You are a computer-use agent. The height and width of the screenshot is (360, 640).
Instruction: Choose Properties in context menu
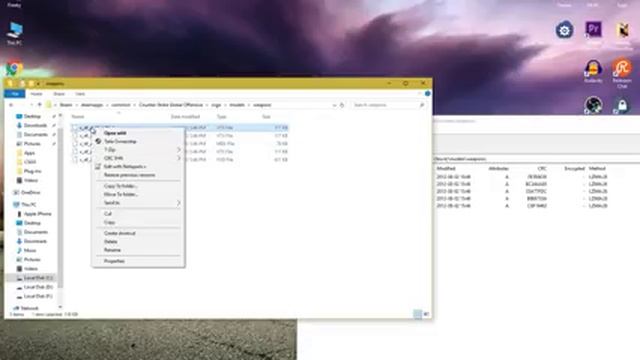click(x=138, y=261)
